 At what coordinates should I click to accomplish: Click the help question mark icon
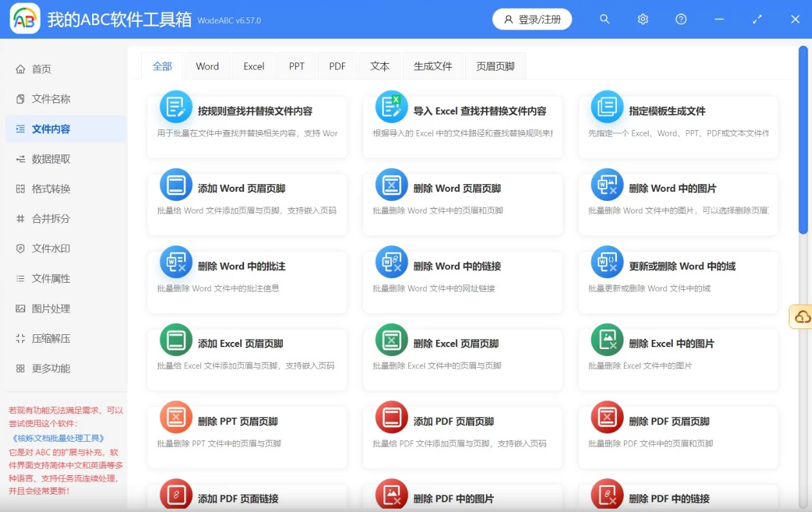point(681,19)
